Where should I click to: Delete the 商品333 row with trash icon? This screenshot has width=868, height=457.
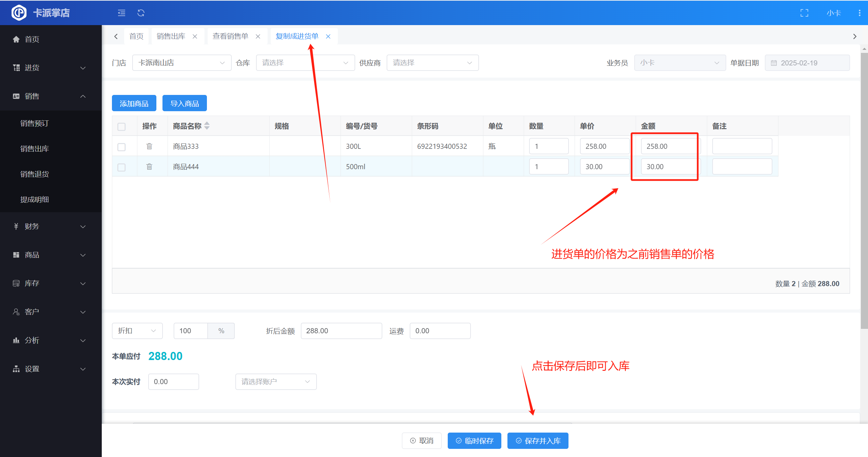(x=149, y=146)
